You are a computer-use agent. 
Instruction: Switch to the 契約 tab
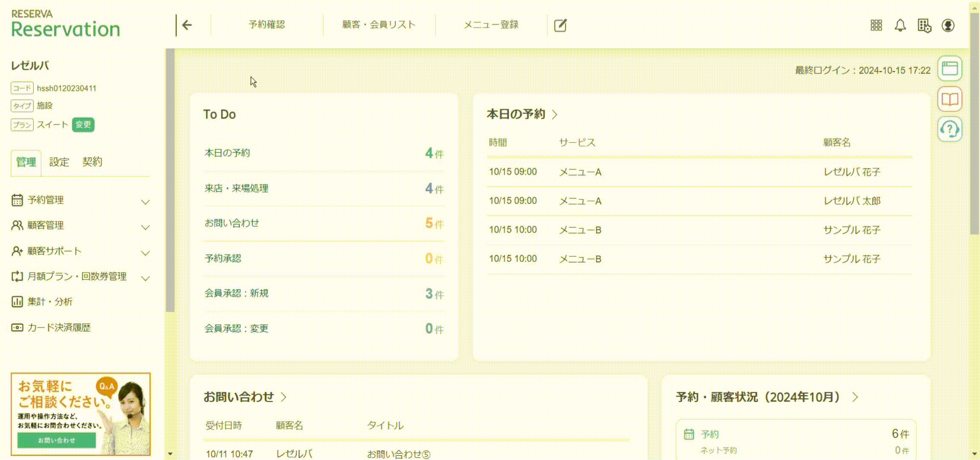coord(92,162)
